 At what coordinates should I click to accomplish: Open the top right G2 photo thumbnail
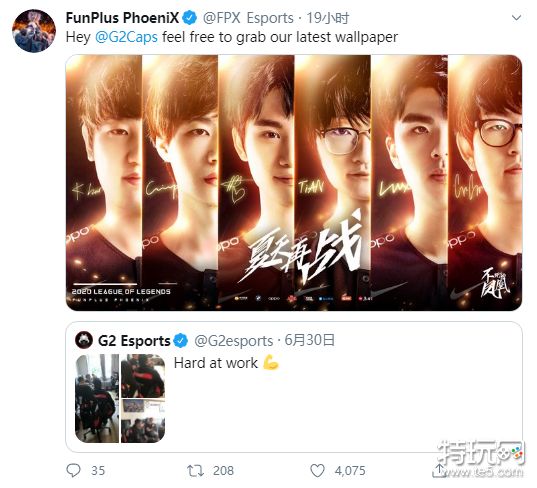[143, 376]
